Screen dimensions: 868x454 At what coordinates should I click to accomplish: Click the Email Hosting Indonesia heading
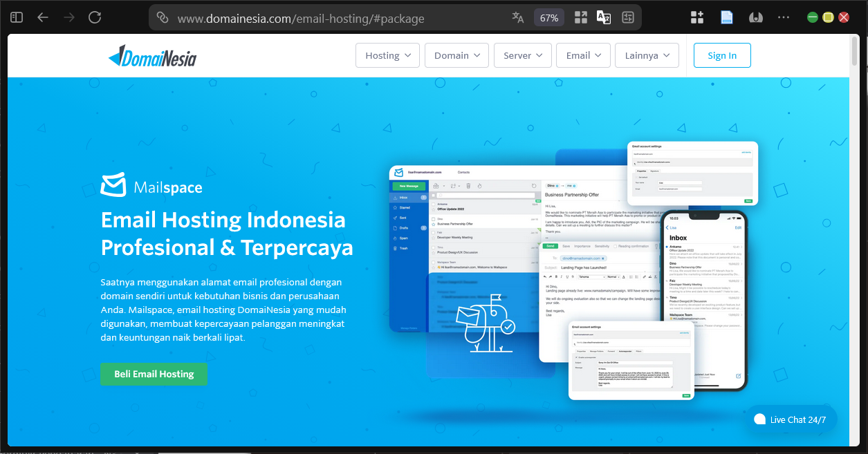227,234
